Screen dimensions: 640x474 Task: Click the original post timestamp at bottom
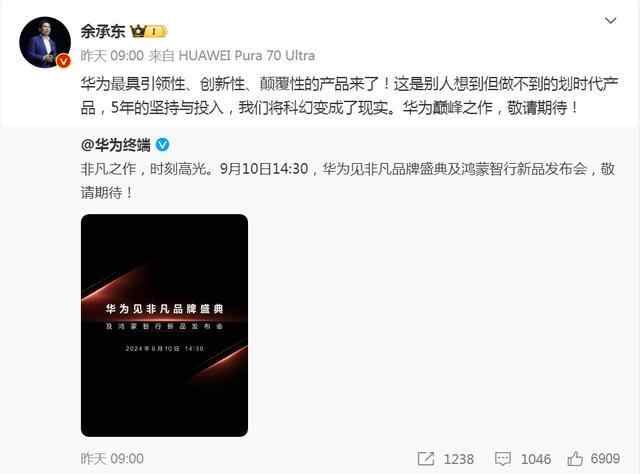tap(112, 458)
